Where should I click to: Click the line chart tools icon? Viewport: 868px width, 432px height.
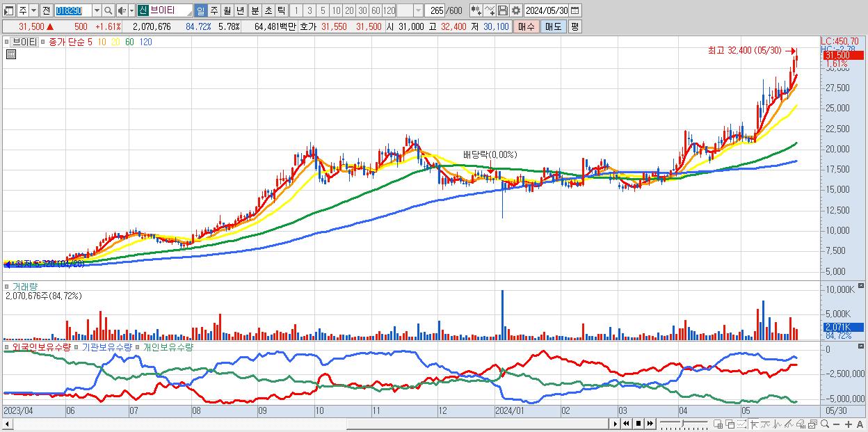pos(489,10)
